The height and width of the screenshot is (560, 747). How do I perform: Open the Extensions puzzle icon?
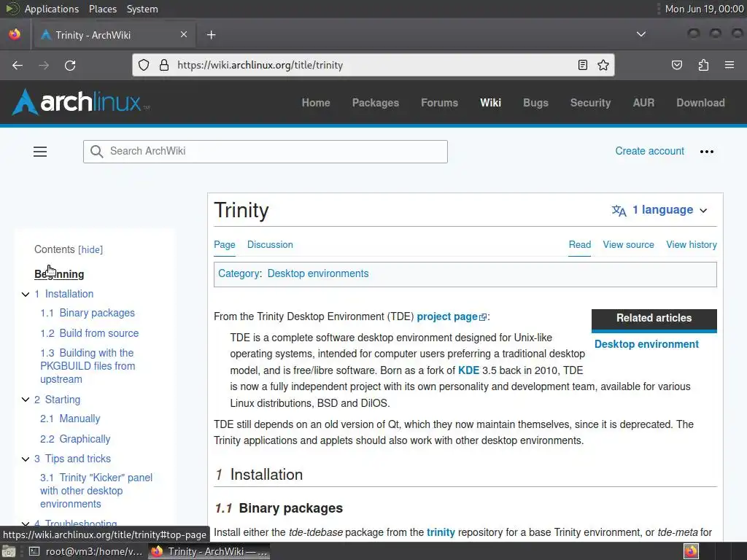703,65
